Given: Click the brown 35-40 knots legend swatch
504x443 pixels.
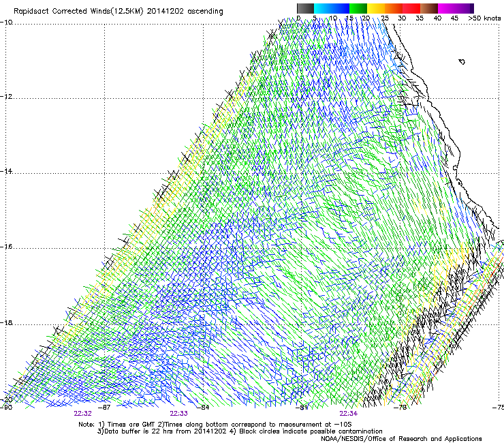Looking at the screenshot, I should [429, 8].
